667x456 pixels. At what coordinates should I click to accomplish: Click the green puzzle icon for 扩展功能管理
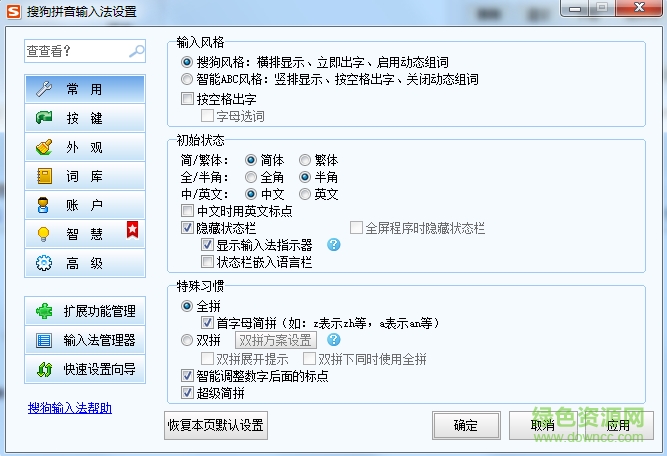(44, 311)
